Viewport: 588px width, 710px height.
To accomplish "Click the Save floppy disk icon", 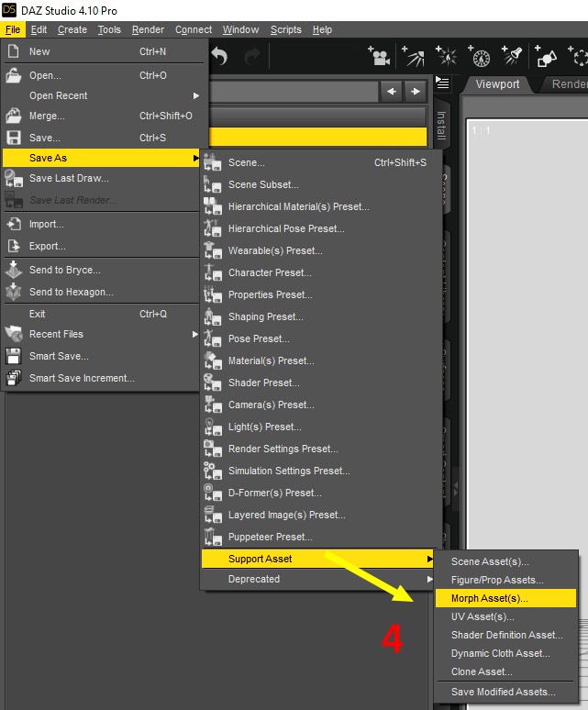I will (x=14, y=138).
